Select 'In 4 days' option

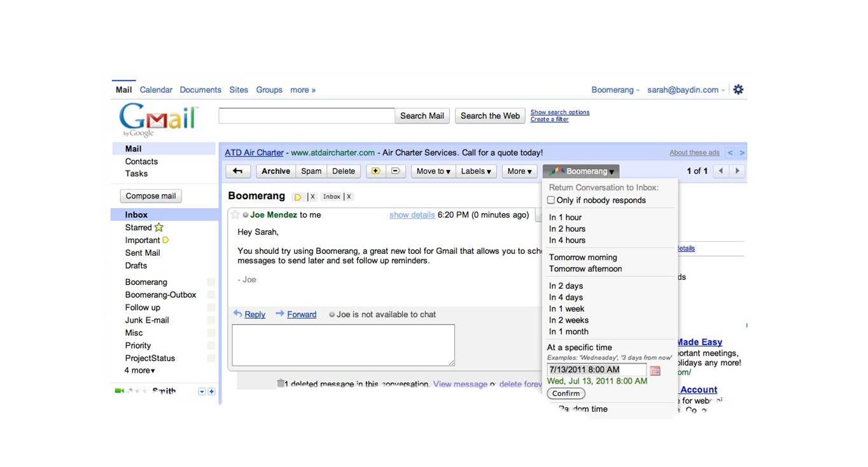click(x=566, y=298)
